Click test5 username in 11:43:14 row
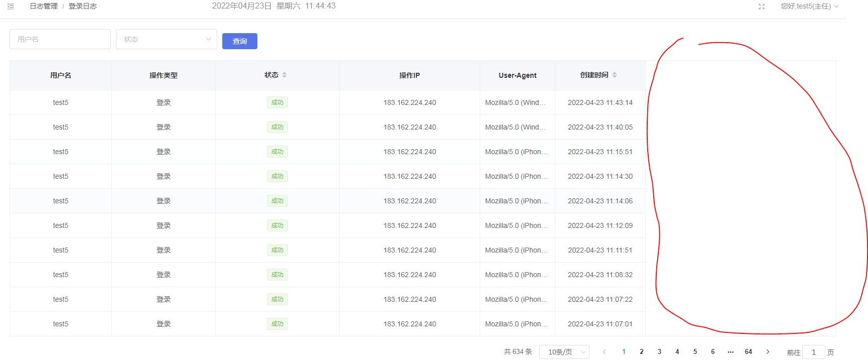This screenshot has width=868, height=360. tap(61, 102)
